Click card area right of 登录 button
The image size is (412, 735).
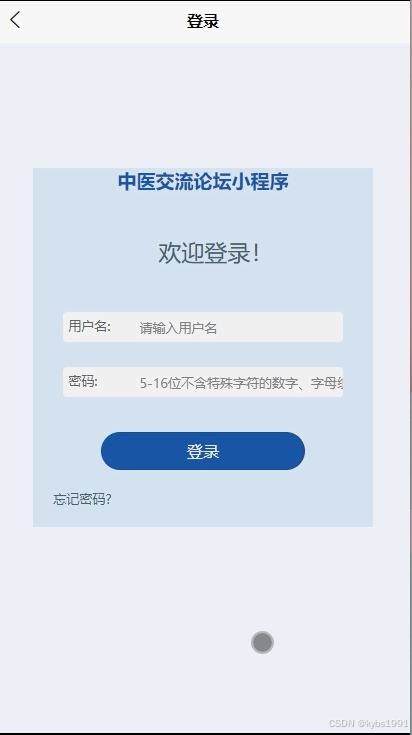338,451
